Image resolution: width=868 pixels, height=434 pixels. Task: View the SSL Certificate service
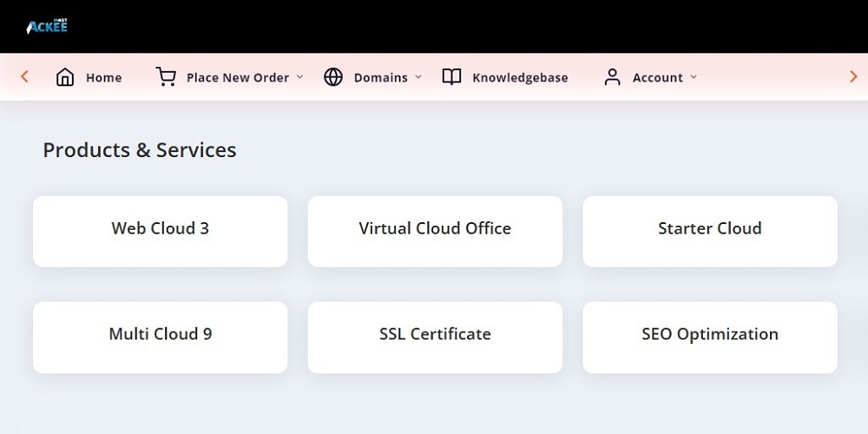(x=435, y=335)
